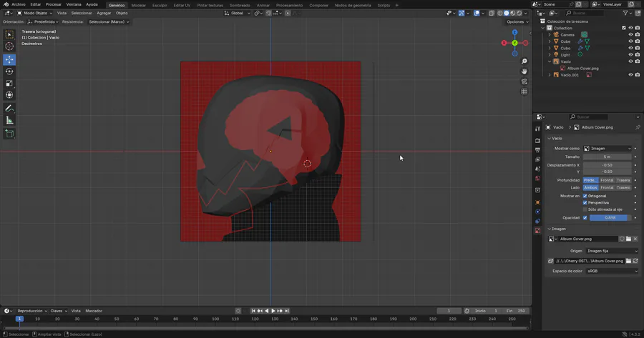Switch perspective/orthographic with the grid icon

[524, 91]
